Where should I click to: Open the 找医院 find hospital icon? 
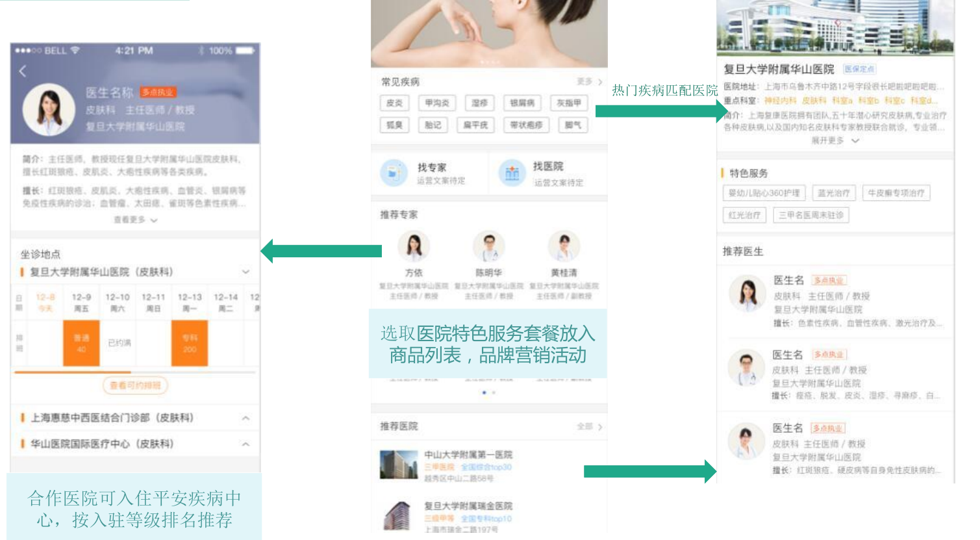pos(512,172)
